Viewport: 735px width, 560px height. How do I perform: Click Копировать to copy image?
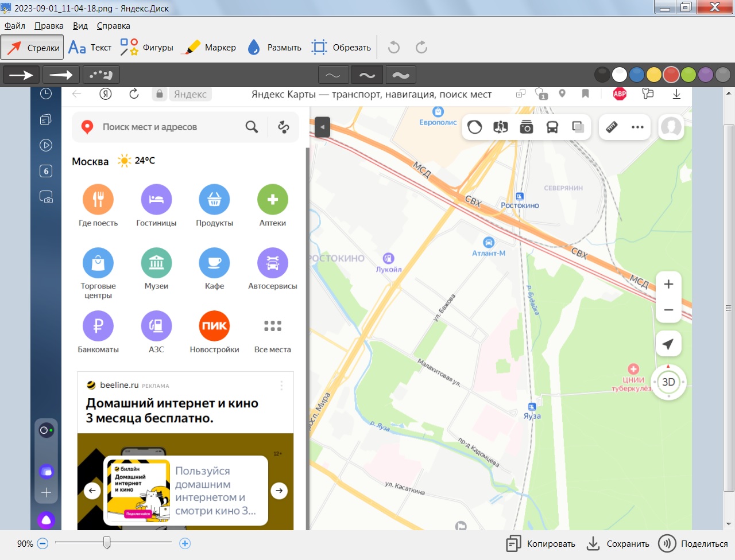(x=540, y=543)
